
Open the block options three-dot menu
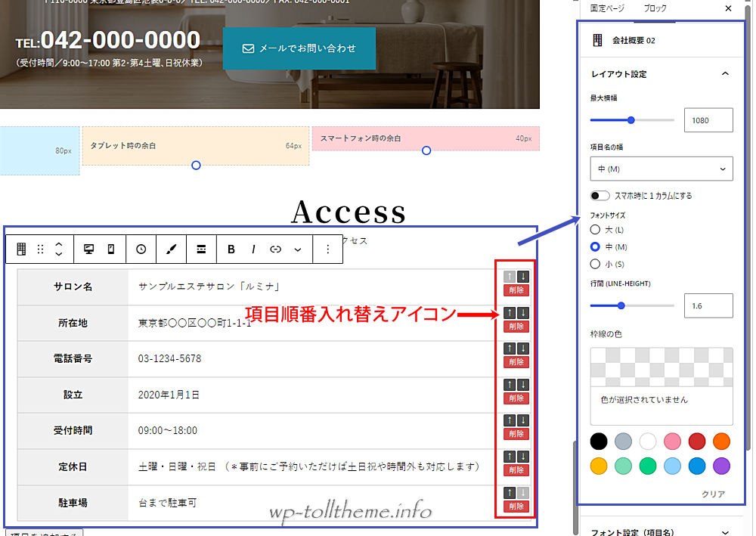pos(328,249)
